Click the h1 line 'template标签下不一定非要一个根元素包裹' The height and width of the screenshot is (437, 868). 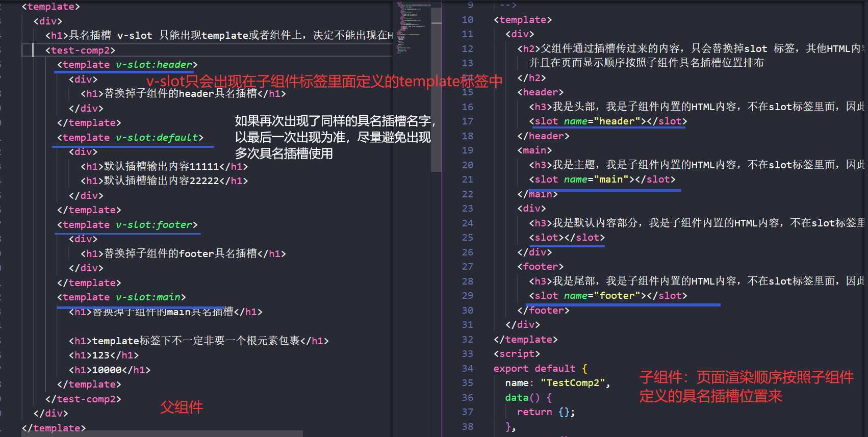tap(199, 341)
